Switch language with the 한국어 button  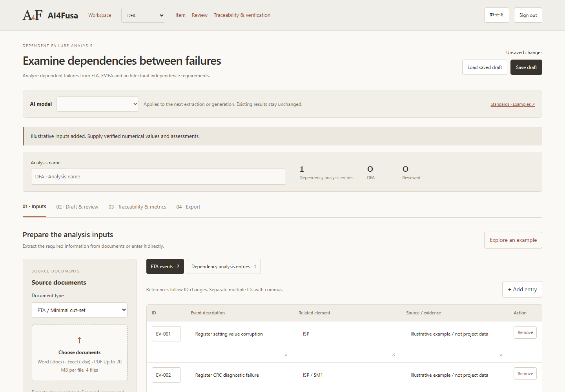click(497, 15)
